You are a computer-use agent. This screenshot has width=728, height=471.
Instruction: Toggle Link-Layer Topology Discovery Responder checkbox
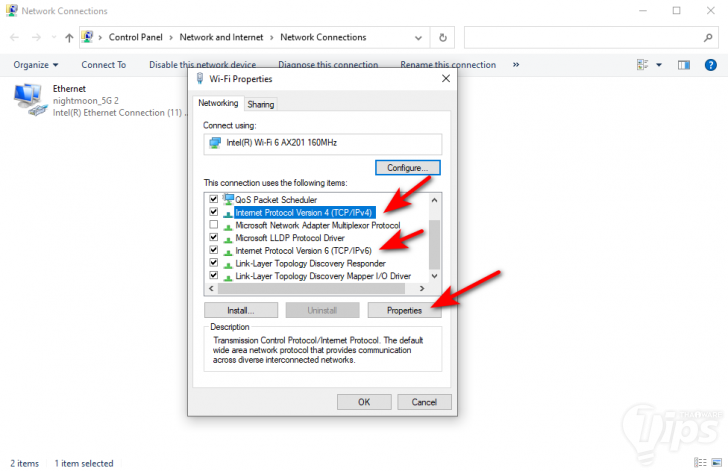coord(214,262)
